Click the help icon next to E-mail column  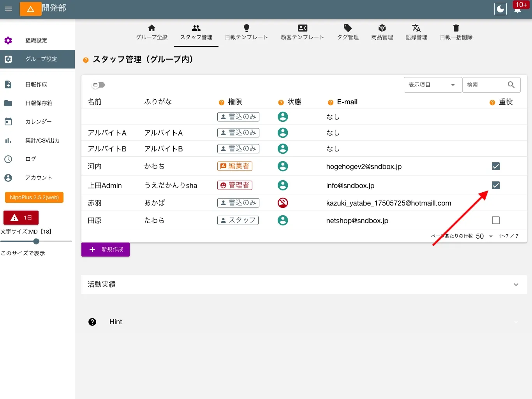click(331, 102)
